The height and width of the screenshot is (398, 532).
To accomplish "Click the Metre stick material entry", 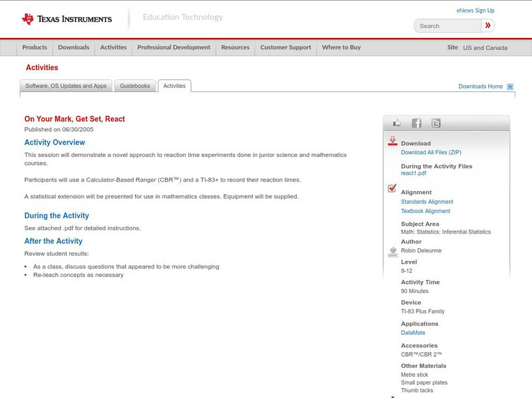I will (x=414, y=375).
